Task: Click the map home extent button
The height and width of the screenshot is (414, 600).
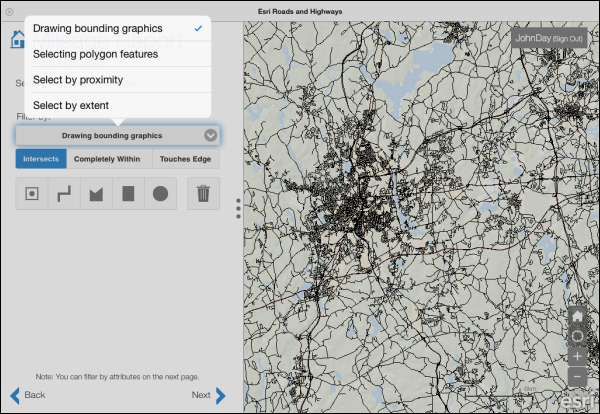Action: (x=577, y=317)
